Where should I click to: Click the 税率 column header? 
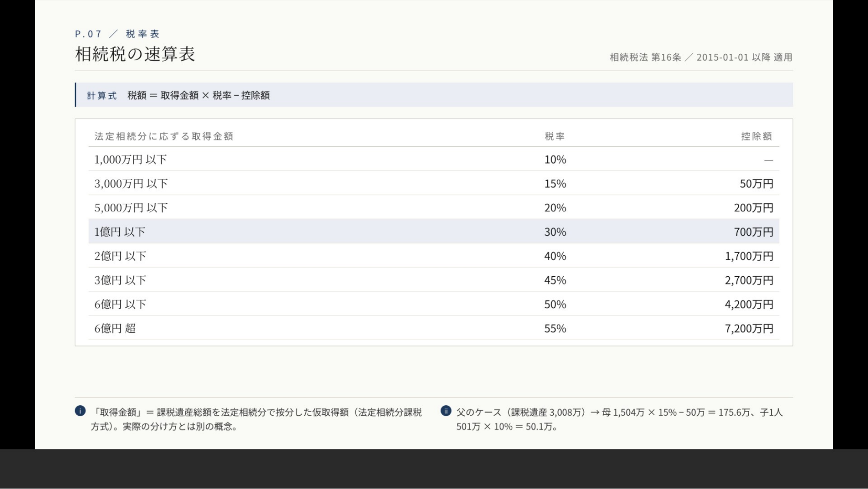pyautogui.click(x=555, y=136)
